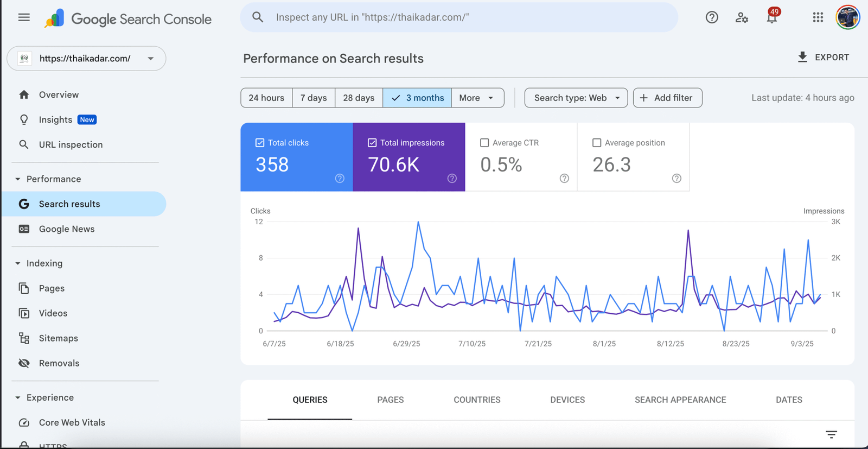Open the Google apps grid
Viewport: 868px width, 449px height.
(x=818, y=17)
